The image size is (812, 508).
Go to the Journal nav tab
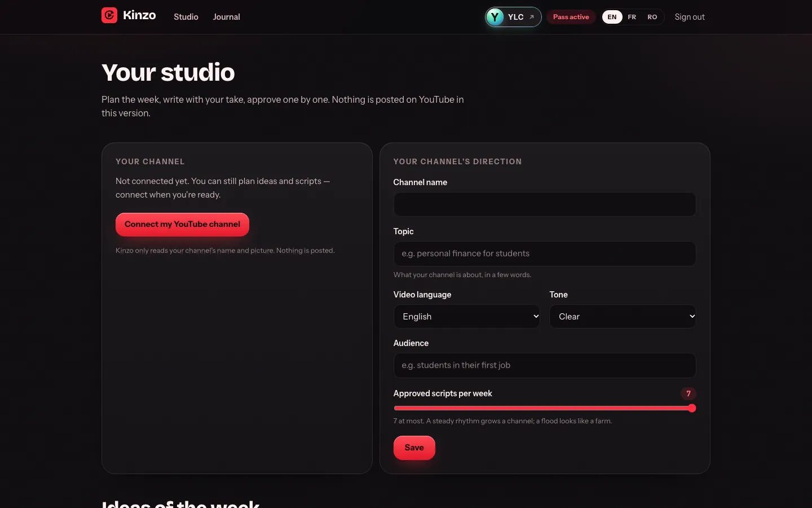[226, 17]
